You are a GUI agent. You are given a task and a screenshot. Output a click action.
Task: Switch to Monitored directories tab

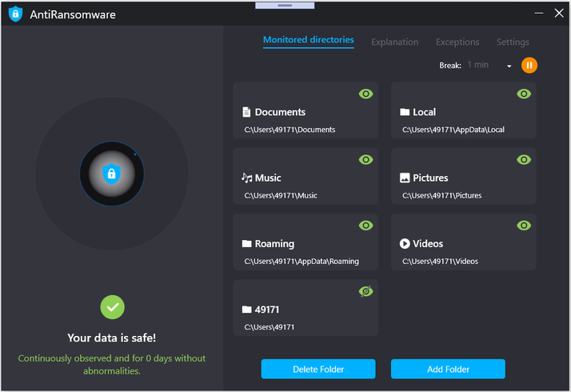coord(309,40)
